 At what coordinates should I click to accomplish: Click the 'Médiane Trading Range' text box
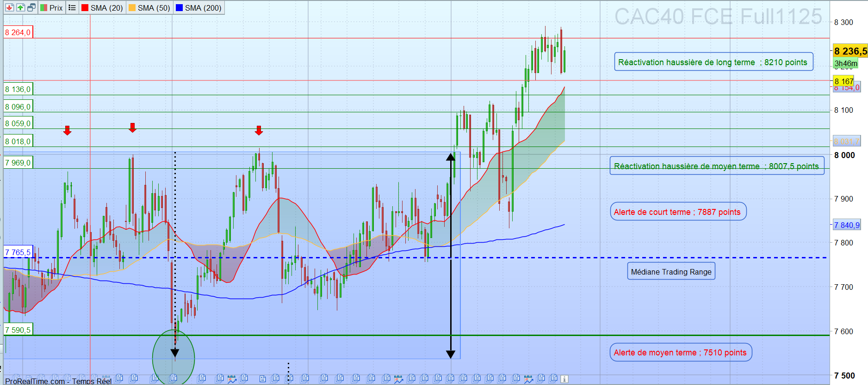click(x=671, y=272)
